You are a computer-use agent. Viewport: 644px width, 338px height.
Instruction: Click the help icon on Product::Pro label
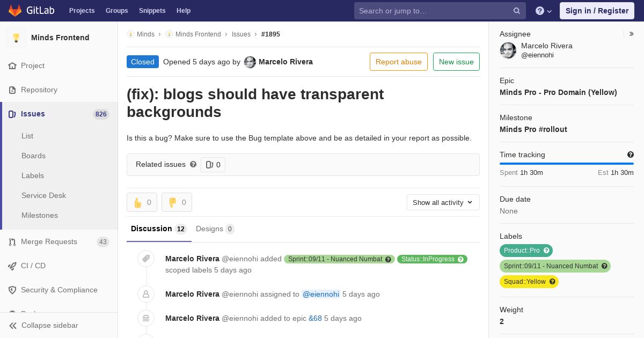point(546,251)
